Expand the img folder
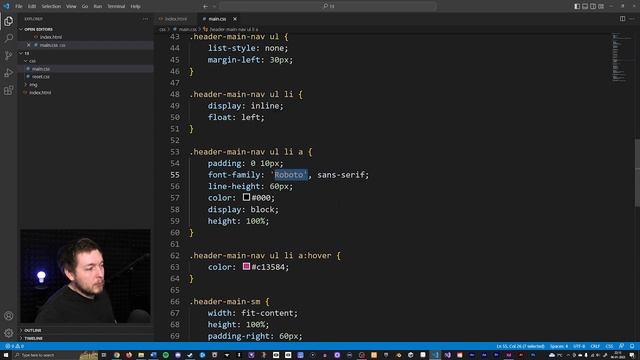The image size is (640, 360). coord(33,84)
